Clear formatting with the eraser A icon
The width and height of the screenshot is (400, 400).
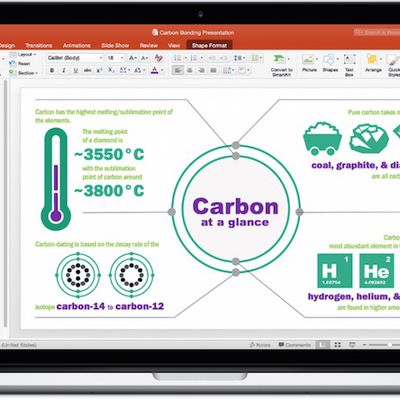click(x=159, y=58)
